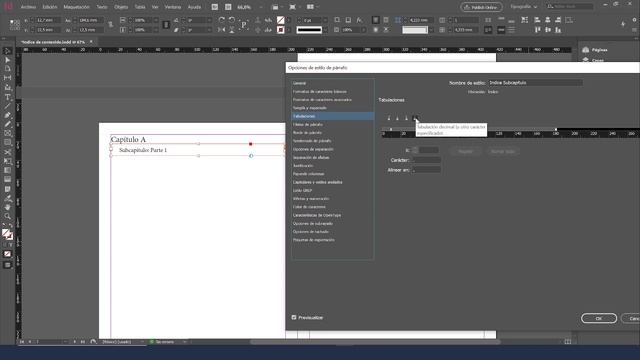640x360 pixels.
Task: Toggle the Previsualizar checkbox
Action: tap(294, 317)
